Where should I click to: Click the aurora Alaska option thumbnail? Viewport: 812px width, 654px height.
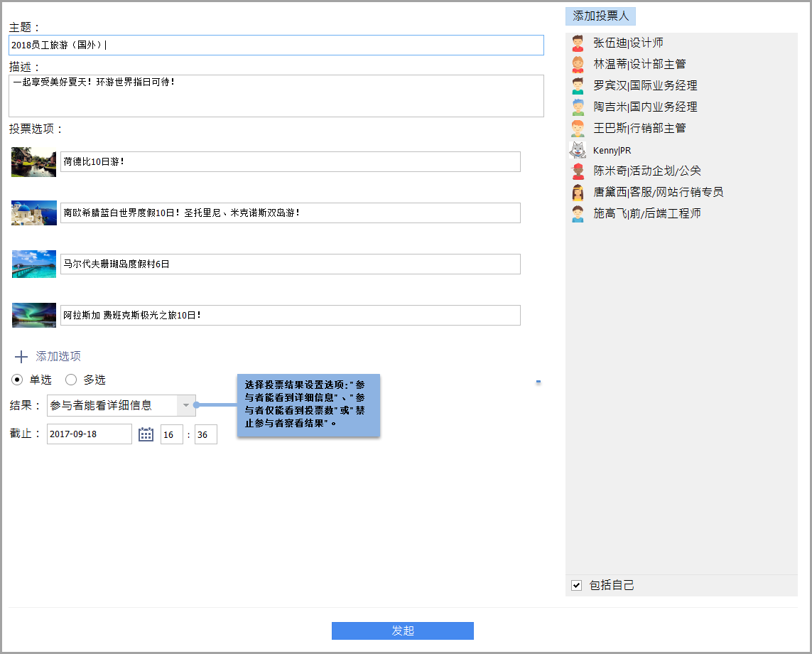[34, 315]
